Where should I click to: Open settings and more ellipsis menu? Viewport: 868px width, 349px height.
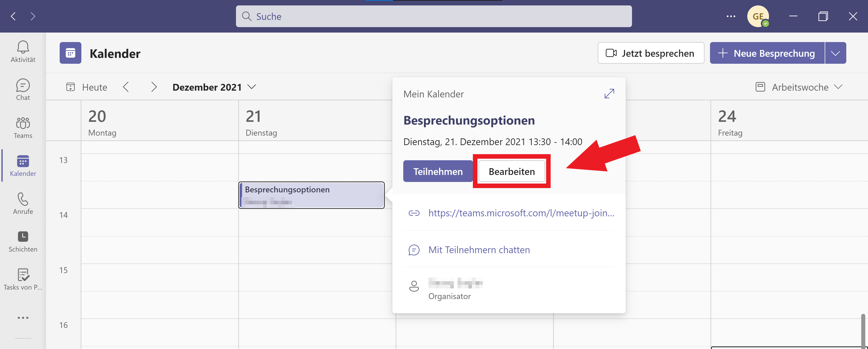tap(731, 16)
